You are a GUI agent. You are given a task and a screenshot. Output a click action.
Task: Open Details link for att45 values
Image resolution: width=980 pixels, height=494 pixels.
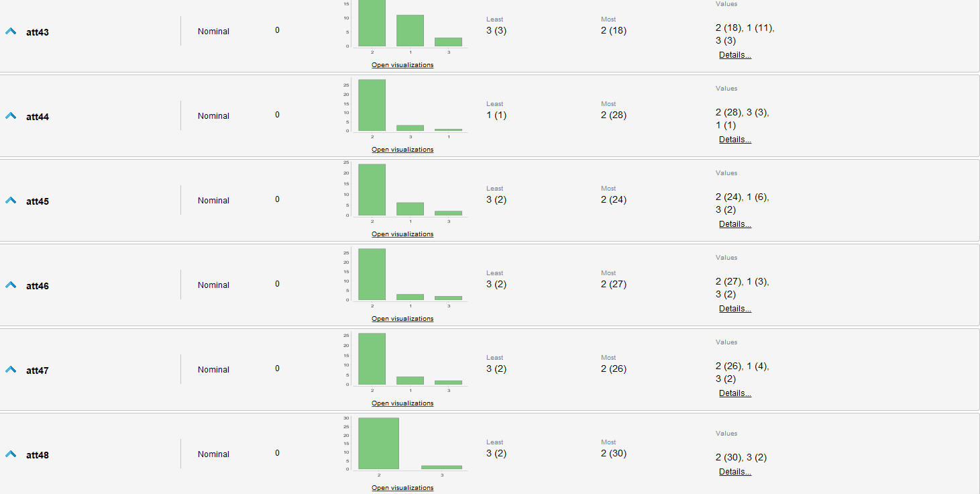(734, 224)
